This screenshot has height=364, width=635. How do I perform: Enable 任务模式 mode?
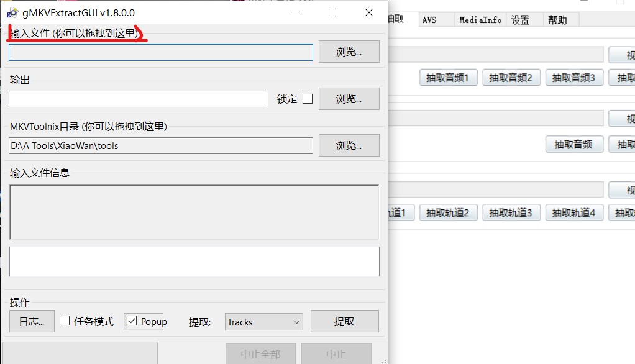tap(65, 321)
